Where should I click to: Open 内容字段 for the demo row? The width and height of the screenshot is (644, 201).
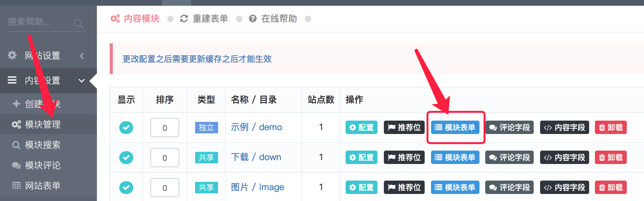pos(565,127)
